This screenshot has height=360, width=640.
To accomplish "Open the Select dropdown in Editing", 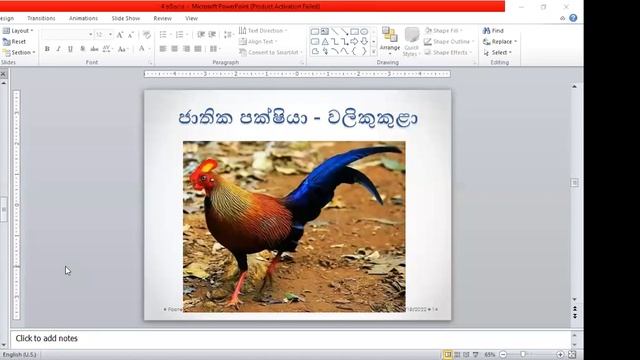I will [x=498, y=52].
